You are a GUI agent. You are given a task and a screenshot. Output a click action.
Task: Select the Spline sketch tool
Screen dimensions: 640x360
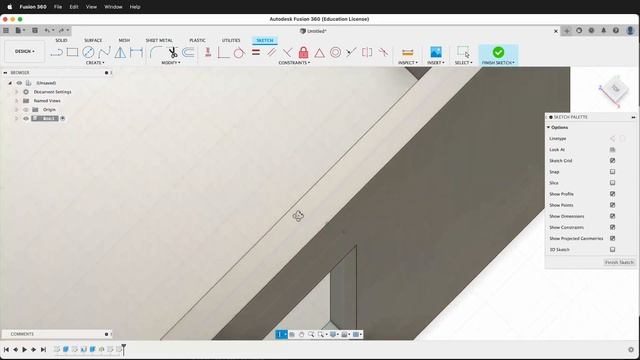tap(104, 52)
